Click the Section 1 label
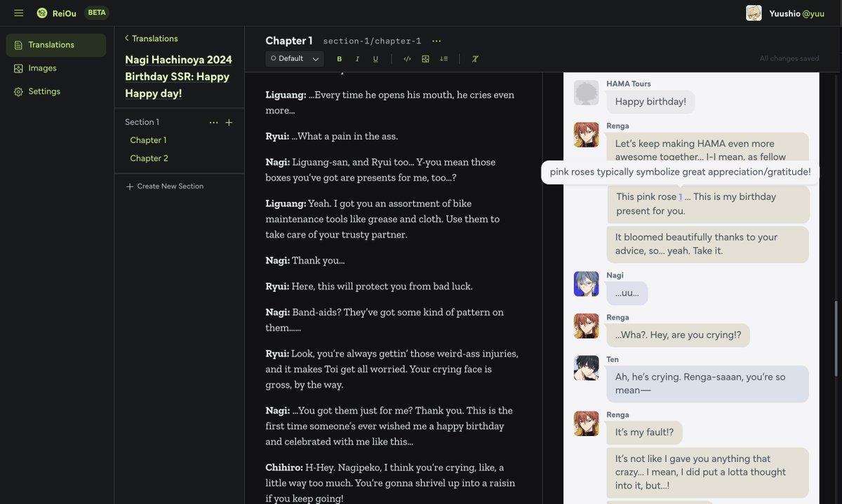This screenshot has width=842, height=504. (142, 122)
